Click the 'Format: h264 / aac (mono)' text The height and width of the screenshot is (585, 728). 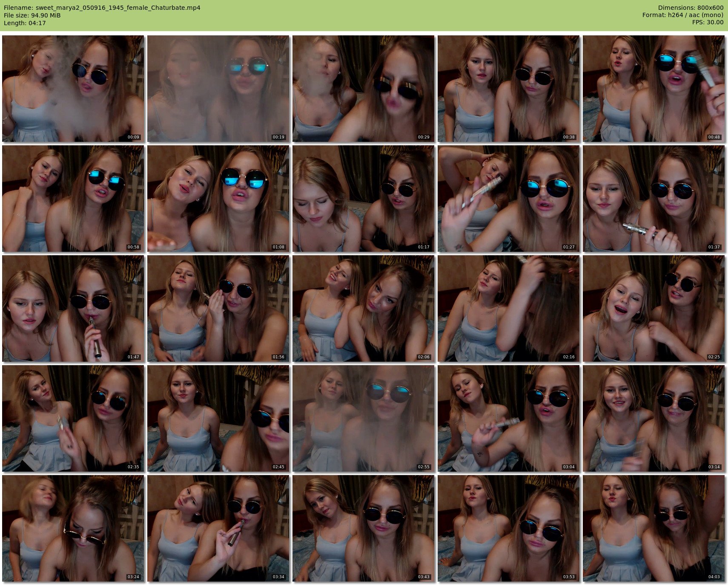(x=683, y=15)
